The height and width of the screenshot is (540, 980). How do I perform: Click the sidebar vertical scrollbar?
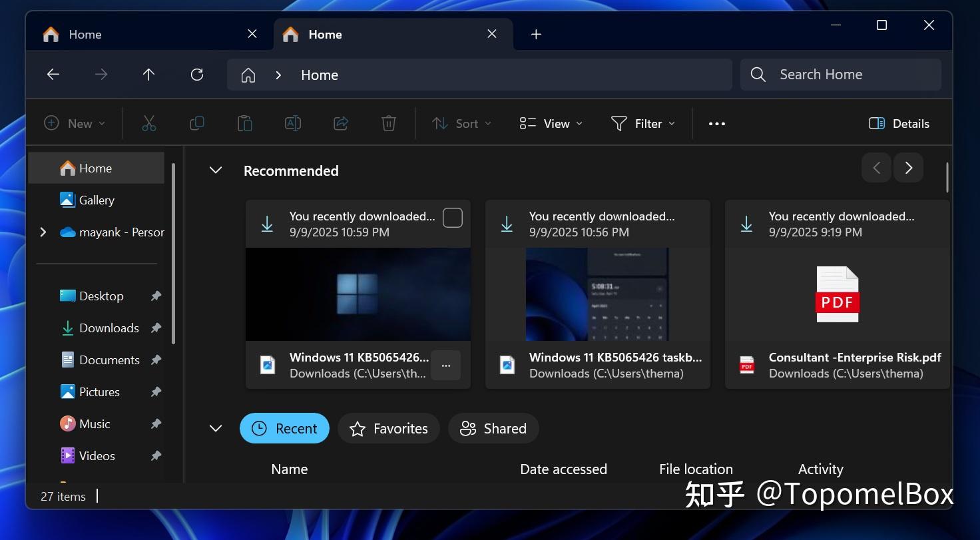[173, 253]
